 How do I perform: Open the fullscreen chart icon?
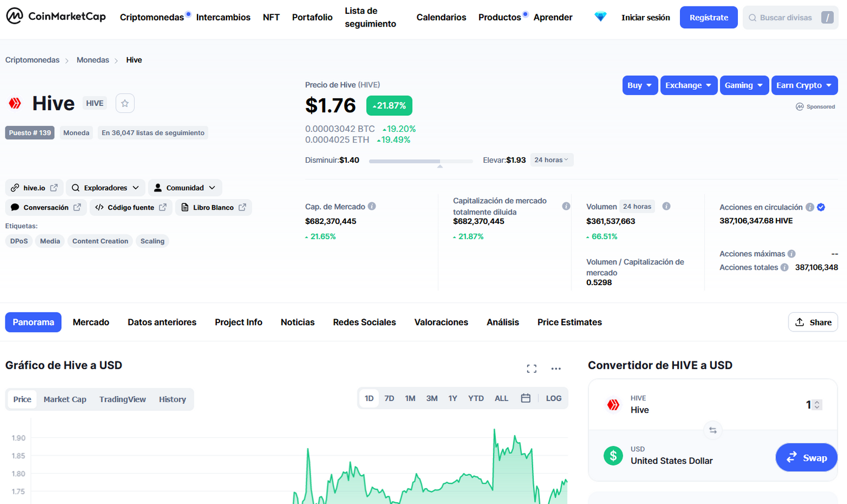point(532,368)
